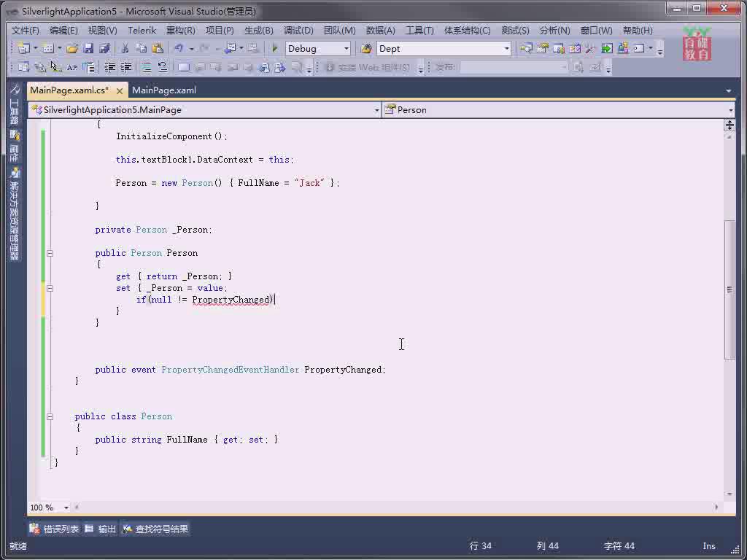747x560 pixels.
Task: Click the Save All icon
Action: click(104, 48)
